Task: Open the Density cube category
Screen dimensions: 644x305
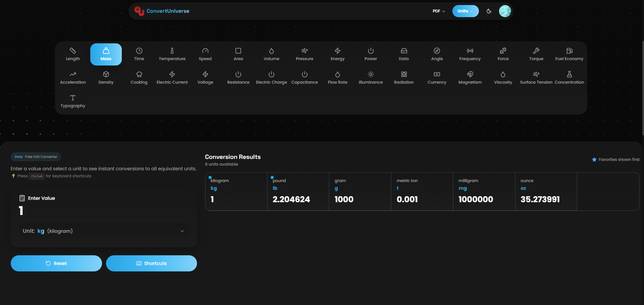Action: coord(106,78)
